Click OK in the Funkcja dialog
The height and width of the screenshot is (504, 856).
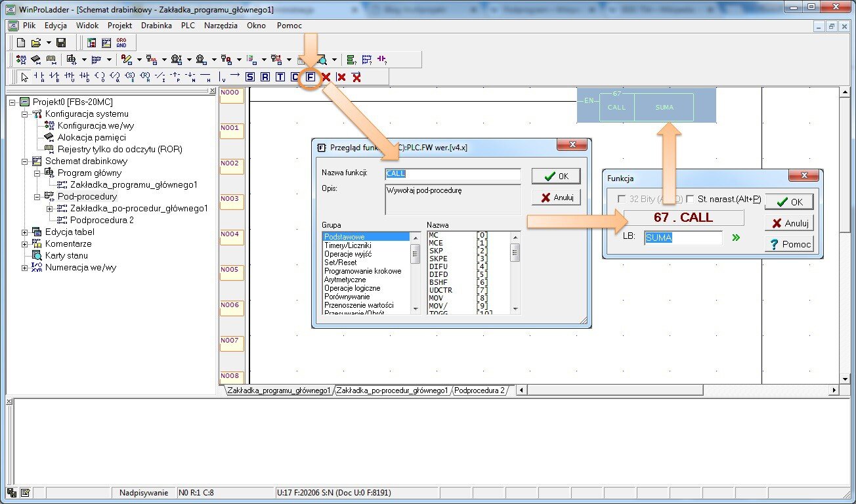pyautogui.click(x=789, y=202)
